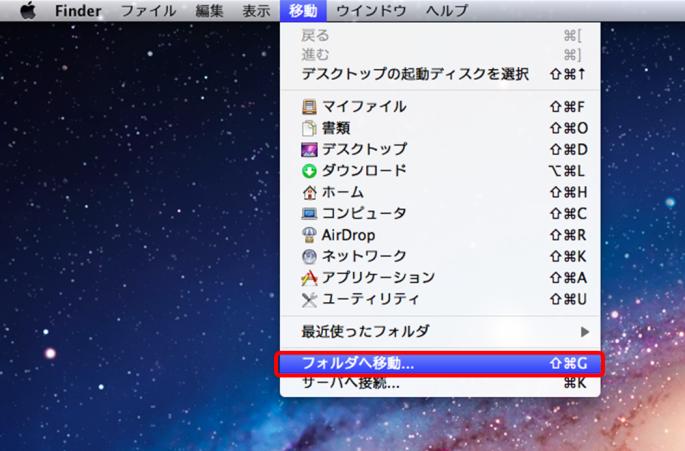Open the 表示 menu in menu bar

click(255, 11)
